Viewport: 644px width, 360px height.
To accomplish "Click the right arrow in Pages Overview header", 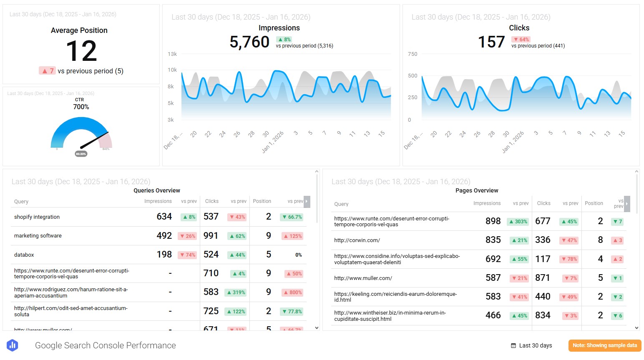I will coord(627,204).
